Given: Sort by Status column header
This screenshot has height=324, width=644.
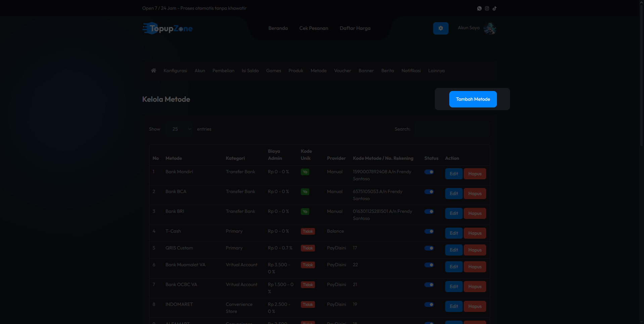Looking at the screenshot, I should [431, 158].
